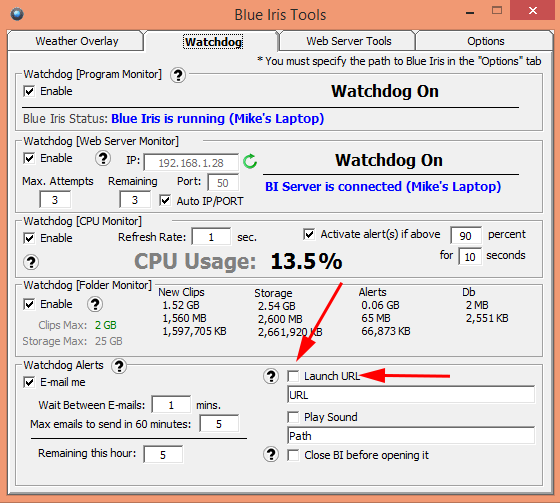
Task: Click the 13.5% CPU usage value
Action: coord(306,262)
